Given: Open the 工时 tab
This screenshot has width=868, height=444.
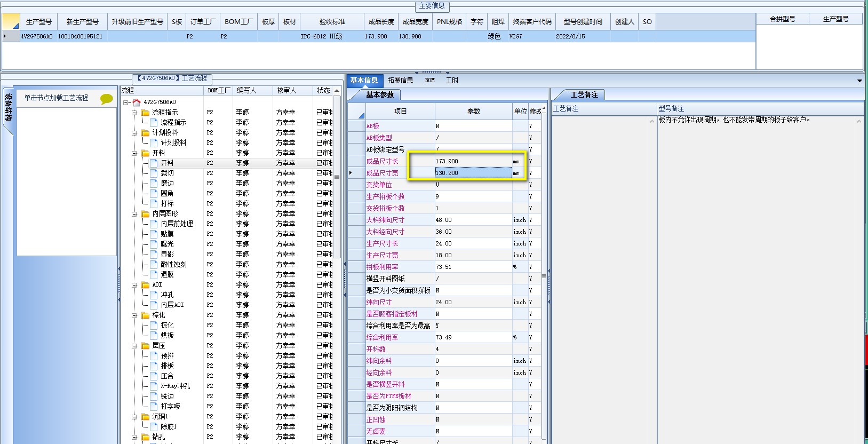Looking at the screenshot, I should coord(452,80).
